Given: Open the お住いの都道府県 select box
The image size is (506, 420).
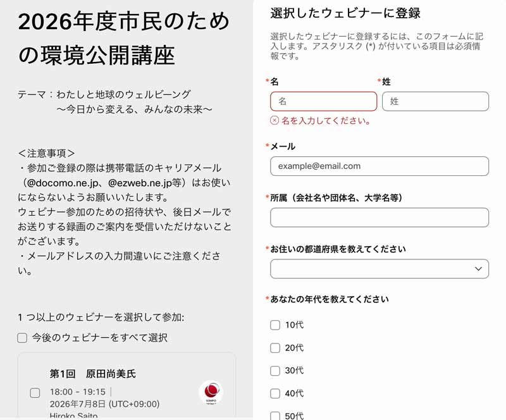Looking at the screenshot, I should [x=379, y=269].
